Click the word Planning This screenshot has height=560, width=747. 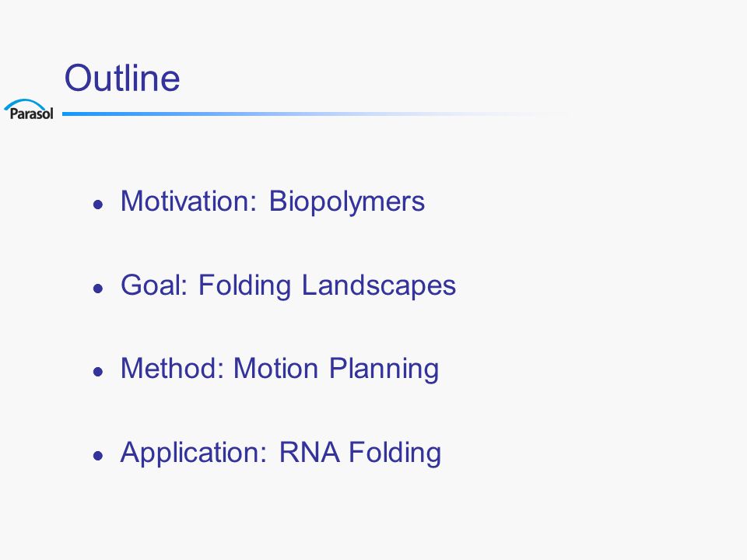pos(384,370)
